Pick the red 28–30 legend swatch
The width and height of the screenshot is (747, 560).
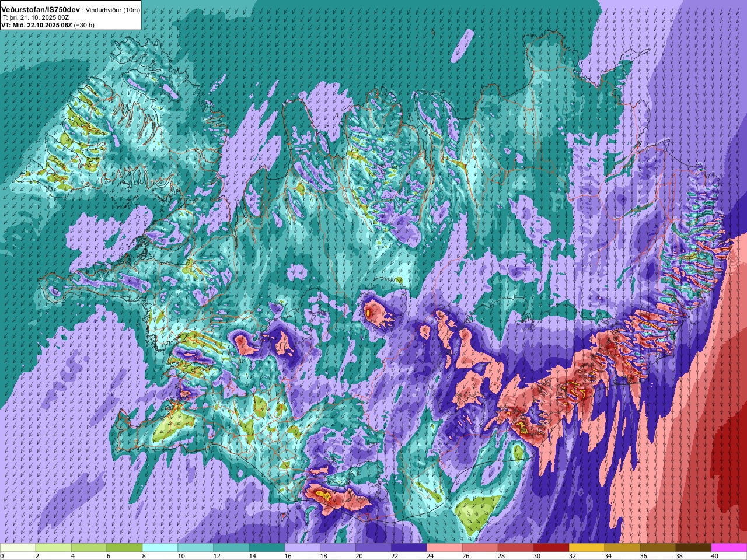point(516,548)
